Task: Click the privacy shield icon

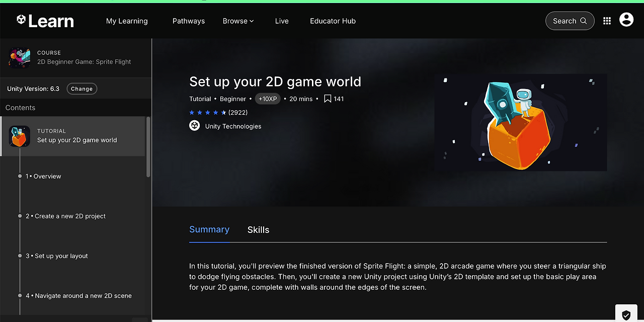Action: click(x=626, y=315)
